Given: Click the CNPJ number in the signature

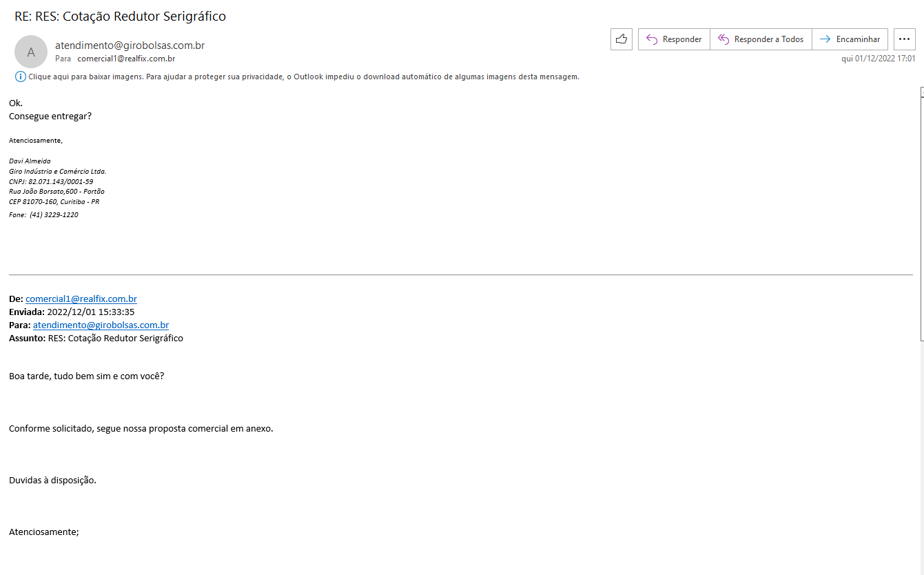Looking at the screenshot, I should 61,181.
